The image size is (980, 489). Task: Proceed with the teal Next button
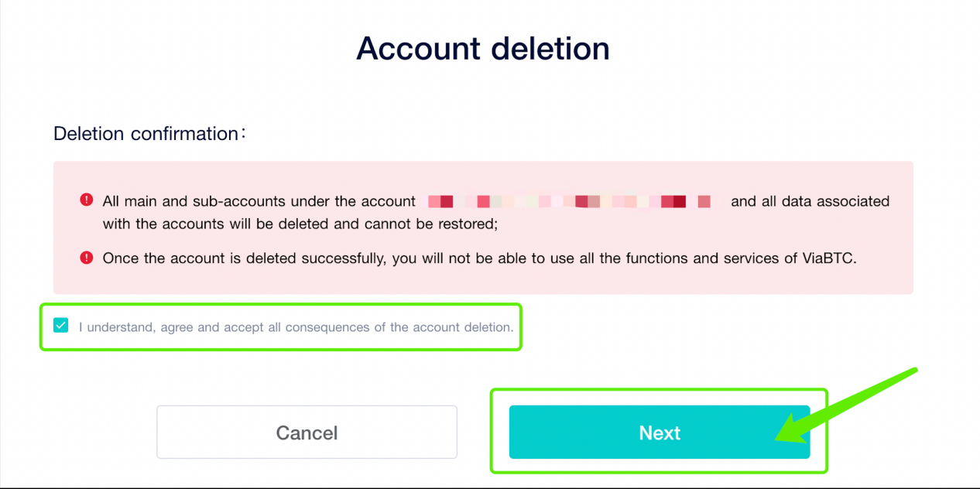(660, 433)
